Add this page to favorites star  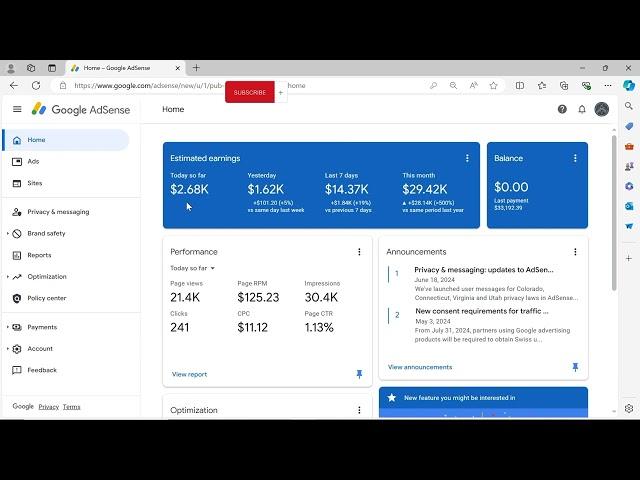493,85
